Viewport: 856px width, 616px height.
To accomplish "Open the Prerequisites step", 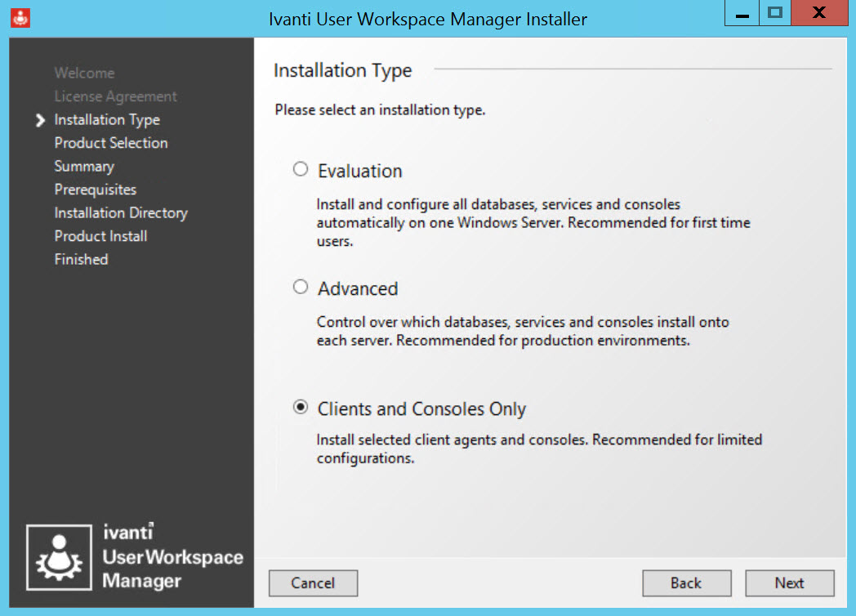I will pyautogui.click(x=94, y=189).
